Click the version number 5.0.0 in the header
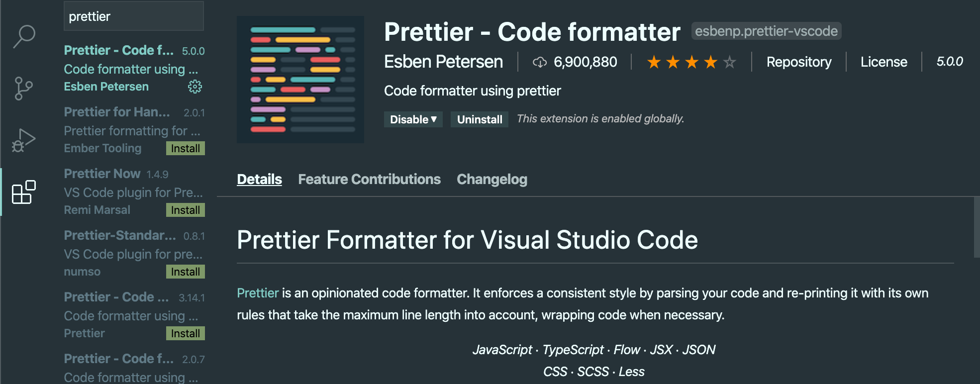Screen dimensions: 980x384 tap(950, 62)
